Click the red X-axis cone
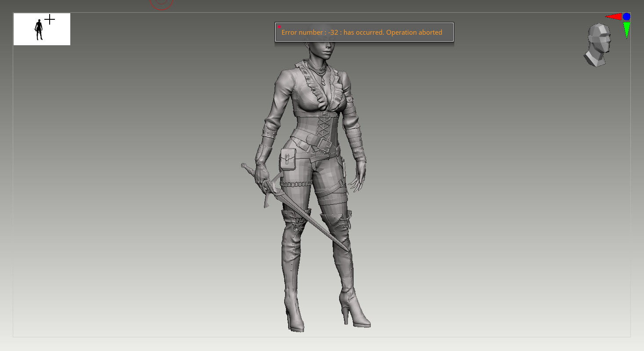Viewport: 644px width, 351px height. coord(614,17)
